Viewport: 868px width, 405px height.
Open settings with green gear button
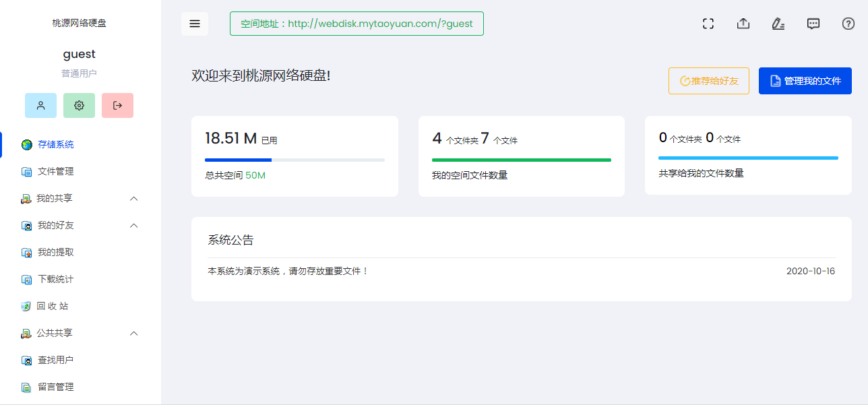[x=80, y=106]
